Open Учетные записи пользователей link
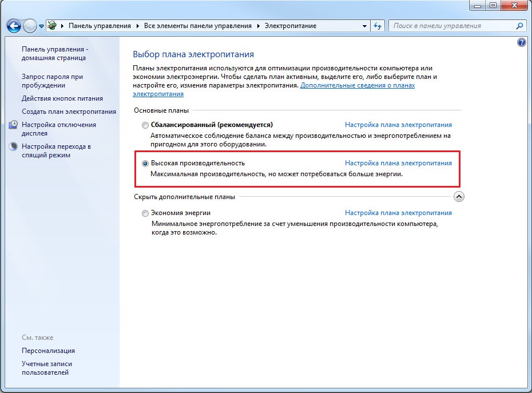 pos(47,368)
